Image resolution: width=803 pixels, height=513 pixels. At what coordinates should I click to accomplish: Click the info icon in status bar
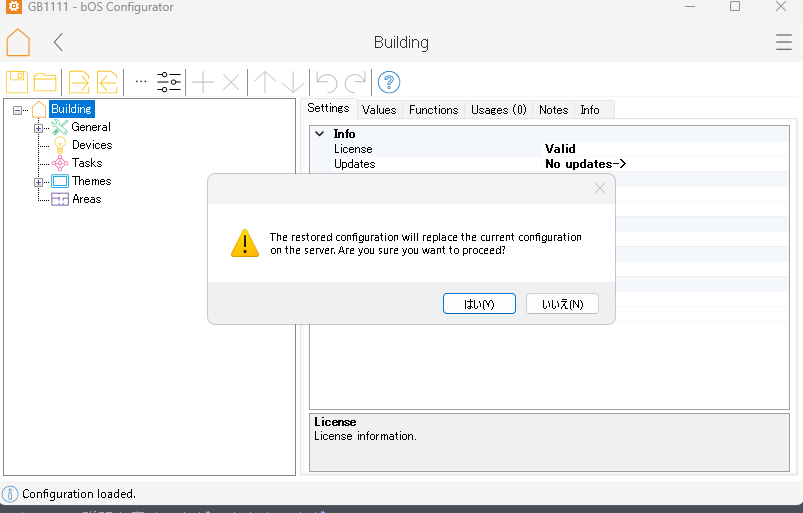(10, 494)
